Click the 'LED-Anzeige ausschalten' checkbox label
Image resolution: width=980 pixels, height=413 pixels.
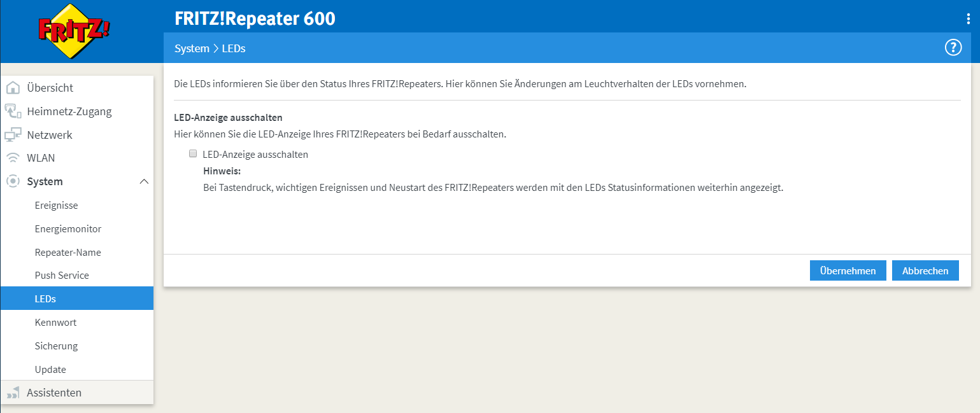click(255, 154)
